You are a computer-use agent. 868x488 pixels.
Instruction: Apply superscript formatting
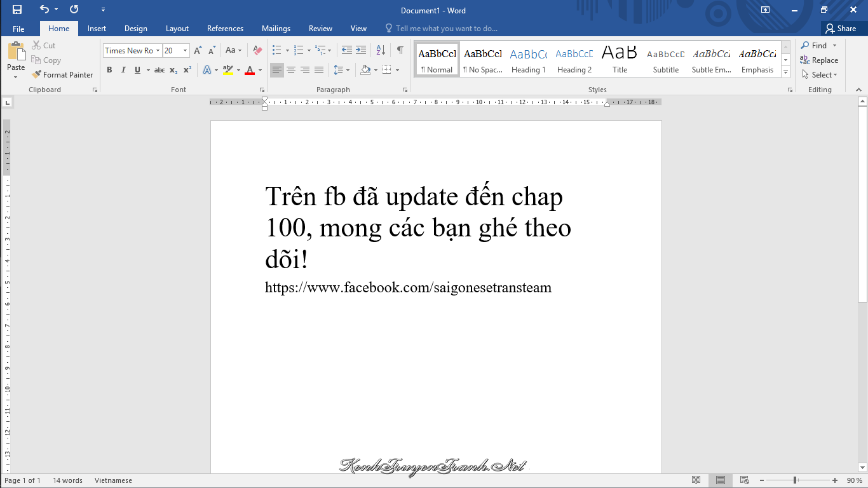187,70
